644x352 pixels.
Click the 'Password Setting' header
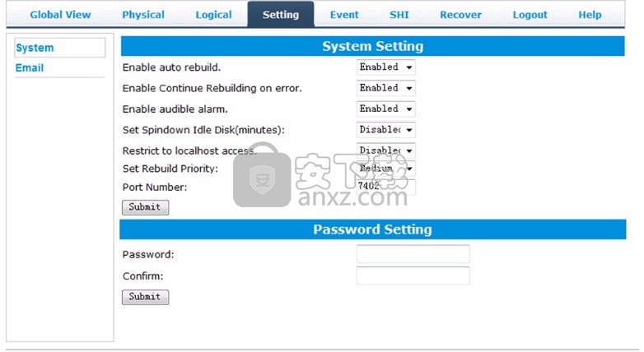[372, 229]
